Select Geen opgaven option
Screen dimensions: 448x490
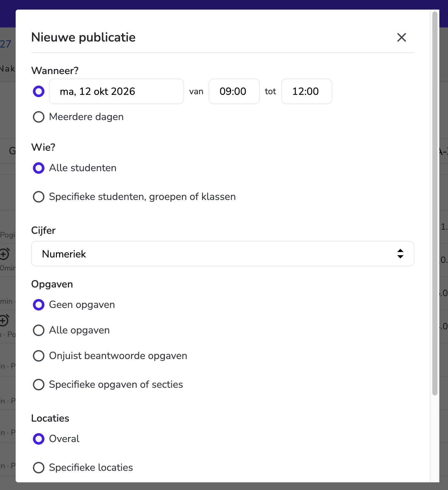click(39, 305)
